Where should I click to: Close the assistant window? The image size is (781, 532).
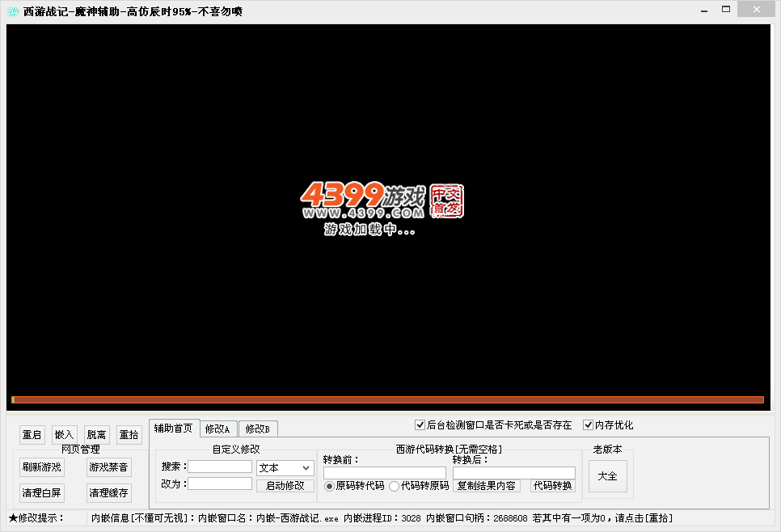pos(756,10)
